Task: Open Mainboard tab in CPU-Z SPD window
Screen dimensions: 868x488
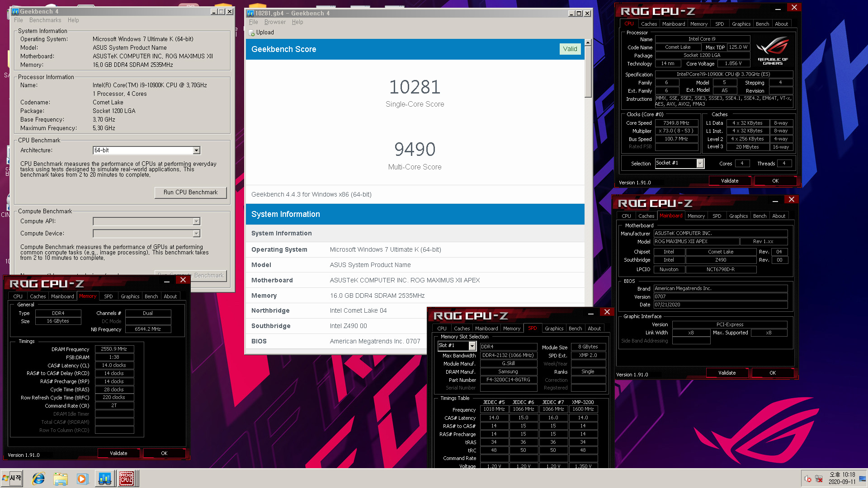Action: click(x=486, y=328)
